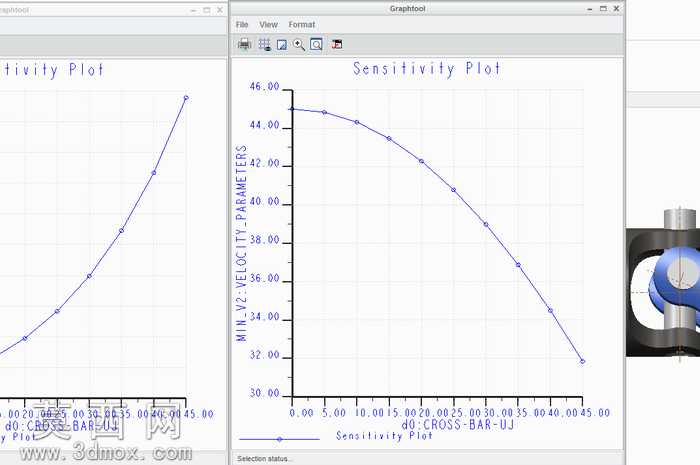Click the Sensitivity Plot title in front window

(427, 69)
